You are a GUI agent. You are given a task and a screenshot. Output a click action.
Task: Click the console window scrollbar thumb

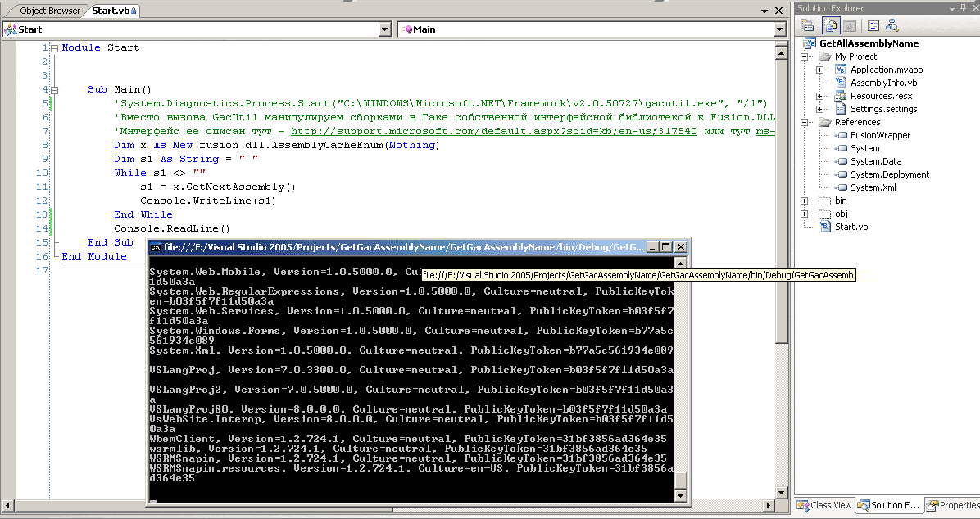[681, 481]
